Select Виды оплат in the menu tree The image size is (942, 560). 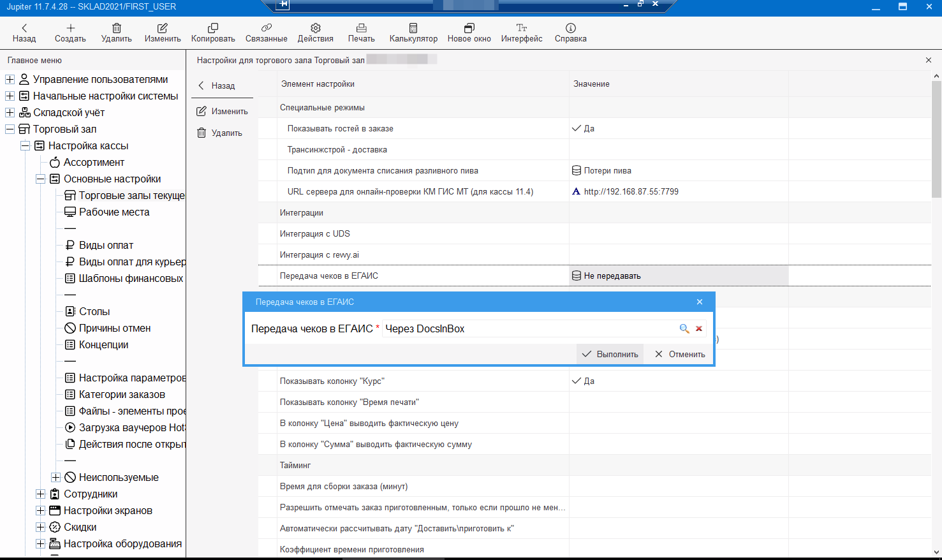pyautogui.click(x=106, y=245)
